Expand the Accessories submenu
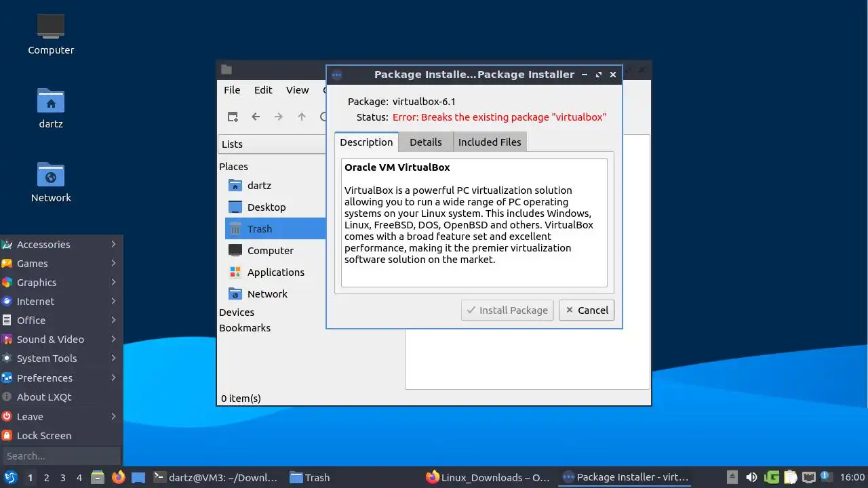Screen dimensions: 868x488 coord(61,244)
